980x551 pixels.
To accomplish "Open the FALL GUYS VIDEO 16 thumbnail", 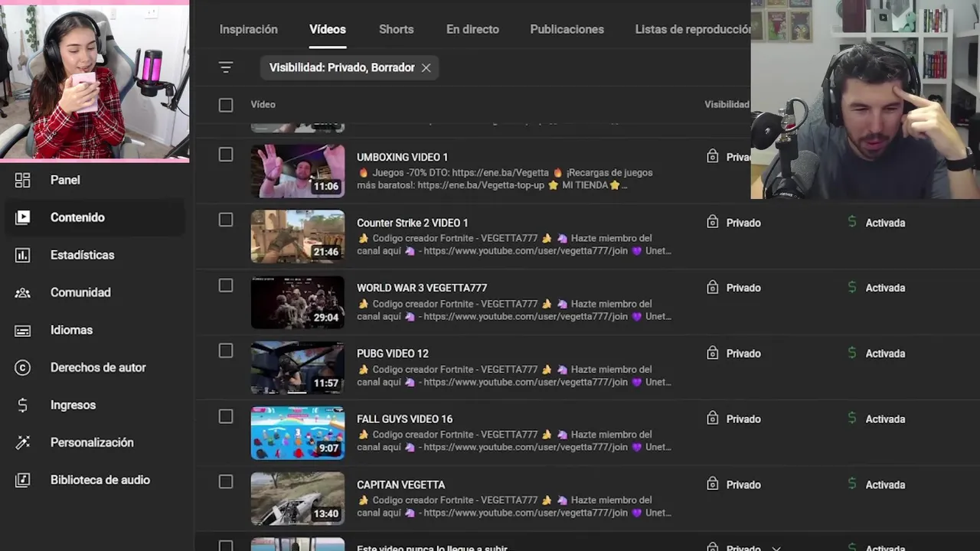I will click(x=298, y=433).
